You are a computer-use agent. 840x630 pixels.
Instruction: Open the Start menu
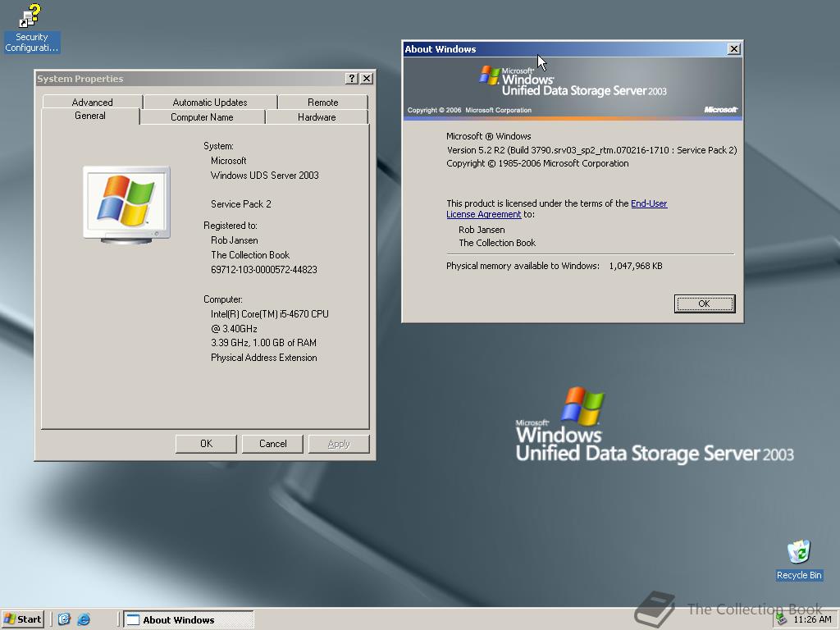[22, 619]
